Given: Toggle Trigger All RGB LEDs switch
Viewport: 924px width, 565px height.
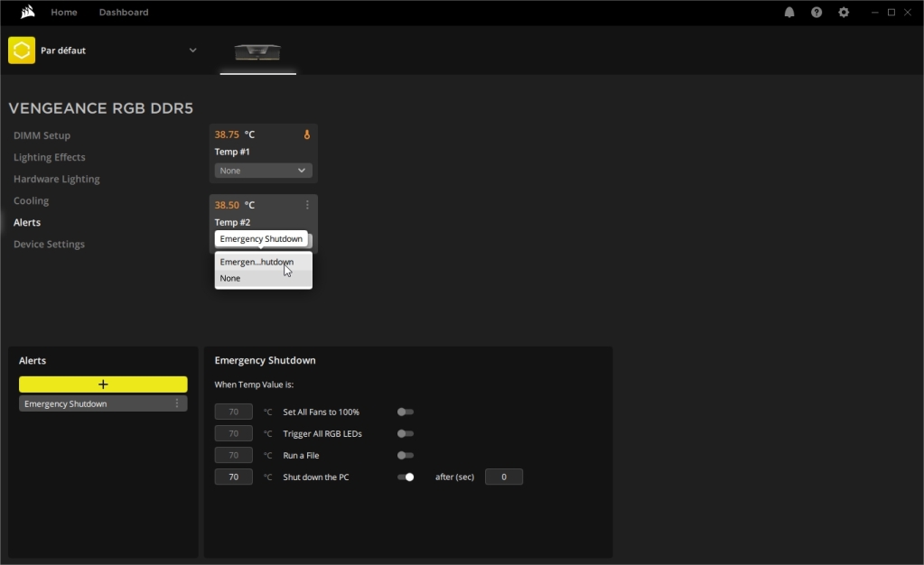Looking at the screenshot, I should click(406, 433).
